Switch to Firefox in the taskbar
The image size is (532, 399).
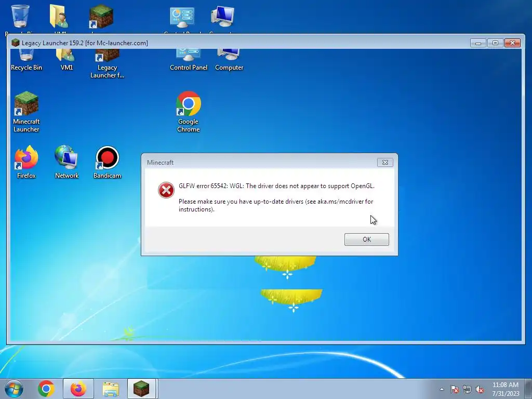tap(78, 389)
